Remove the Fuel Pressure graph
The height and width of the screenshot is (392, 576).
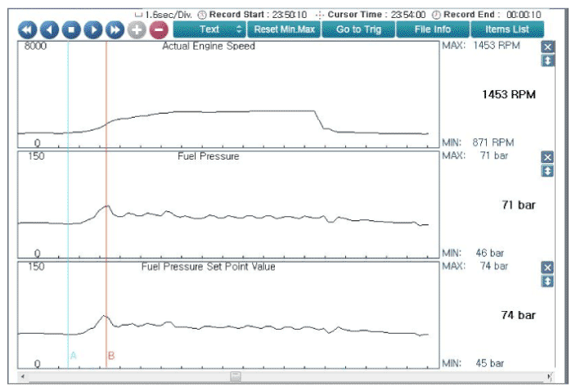coord(548,157)
